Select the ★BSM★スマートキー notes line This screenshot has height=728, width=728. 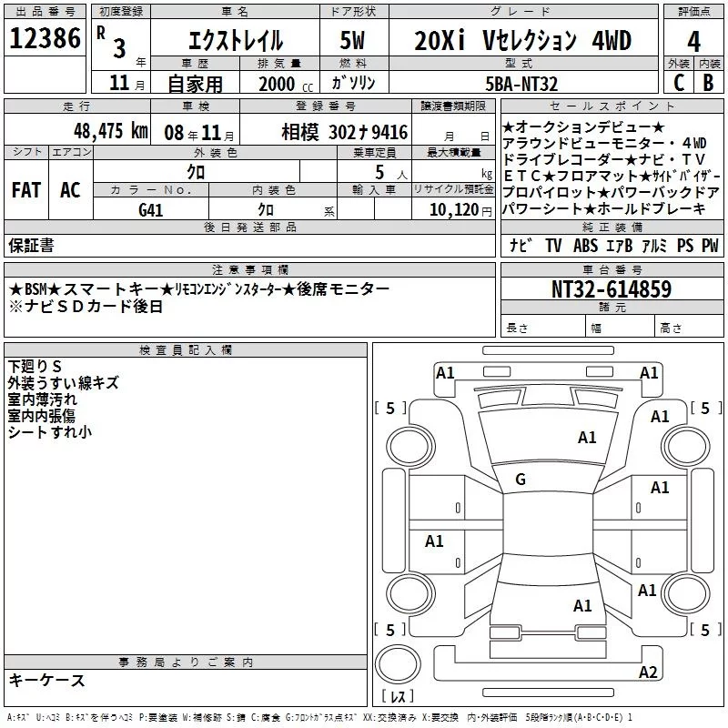point(199,289)
